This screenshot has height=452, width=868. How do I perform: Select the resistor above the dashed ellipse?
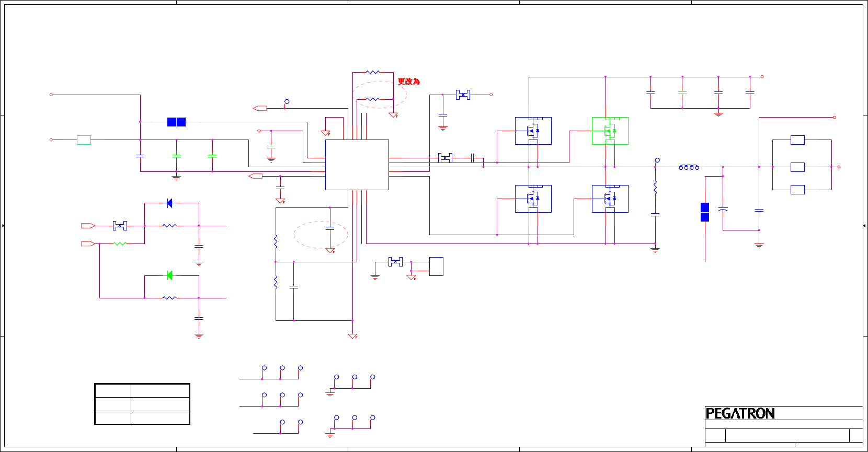(x=373, y=72)
